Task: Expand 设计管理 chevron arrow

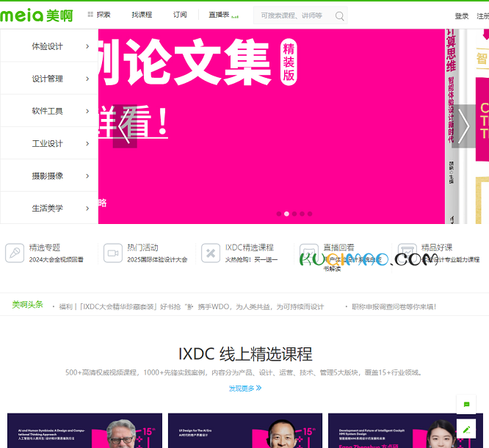Action: pyautogui.click(x=87, y=79)
